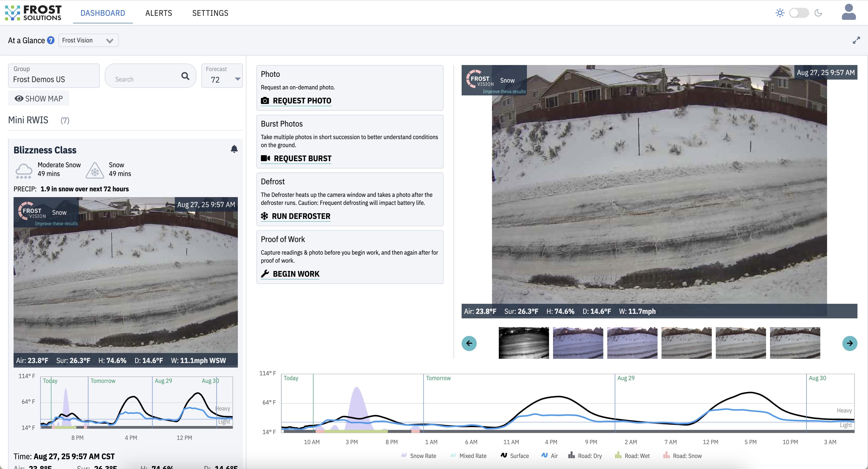Select the night infrared photo thumbnail
This screenshot has height=469, width=868.
pyautogui.click(x=523, y=343)
